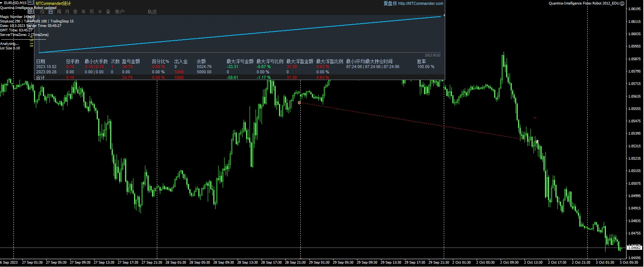Click the 合计 total row label
This screenshot has height=267, width=644.
coord(40,78)
